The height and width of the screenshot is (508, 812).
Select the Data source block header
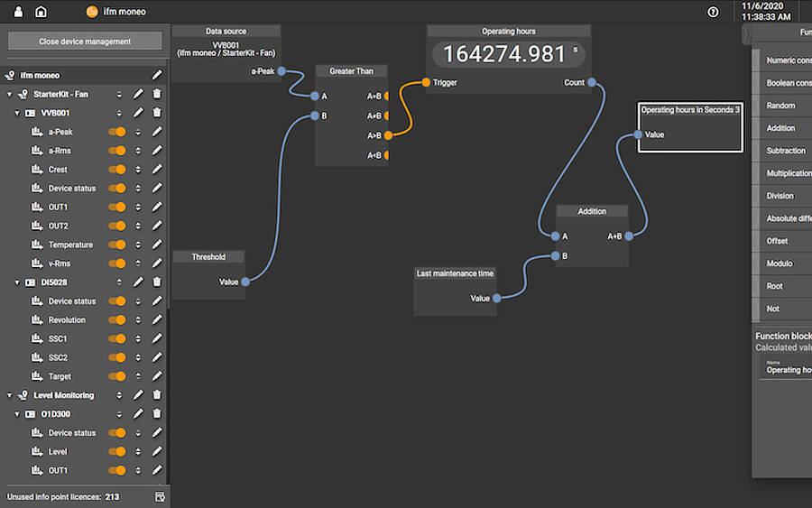click(x=226, y=31)
